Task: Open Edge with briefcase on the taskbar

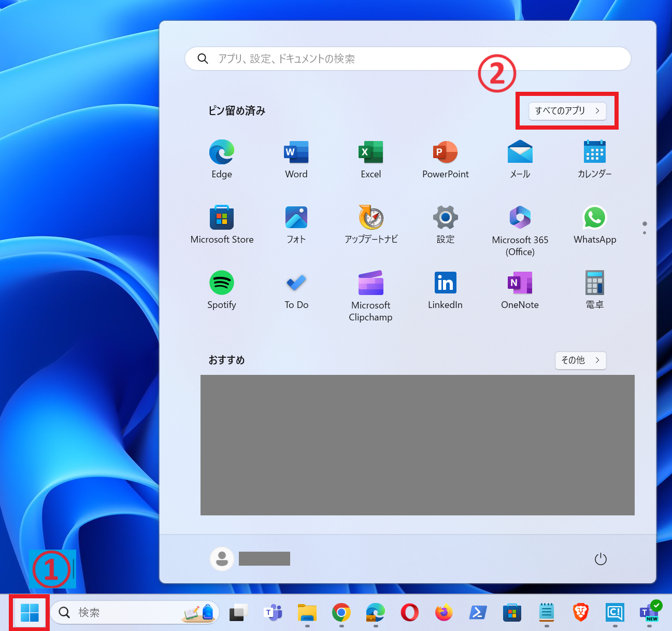Action: pos(375,613)
